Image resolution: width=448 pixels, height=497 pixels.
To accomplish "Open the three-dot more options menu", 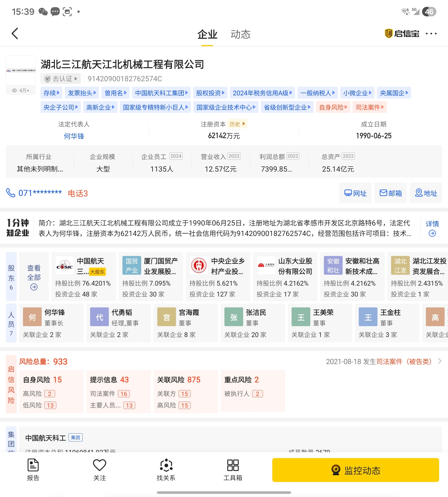I will (431, 33).
